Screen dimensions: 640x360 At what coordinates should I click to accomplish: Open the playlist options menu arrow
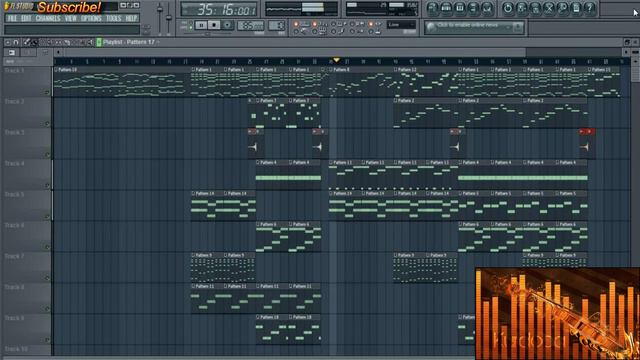[x=8, y=42]
